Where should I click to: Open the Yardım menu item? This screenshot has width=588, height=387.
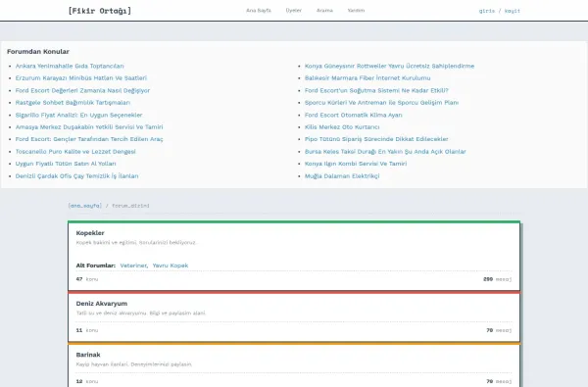tap(356, 11)
